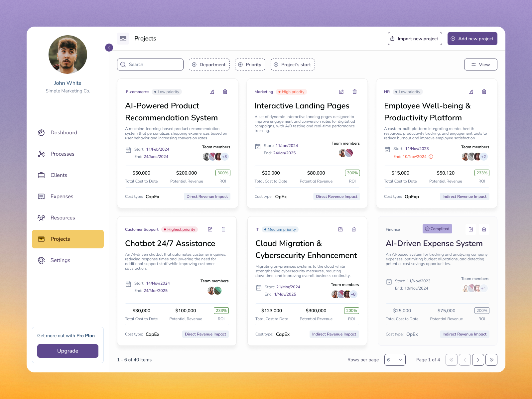Click the +2 team members badge on HR card

(x=483, y=157)
